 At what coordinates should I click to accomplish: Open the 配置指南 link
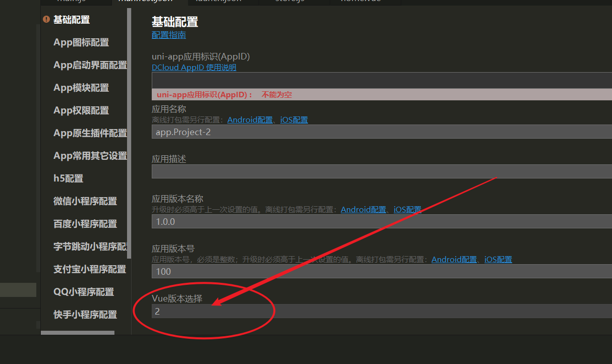tap(169, 35)
